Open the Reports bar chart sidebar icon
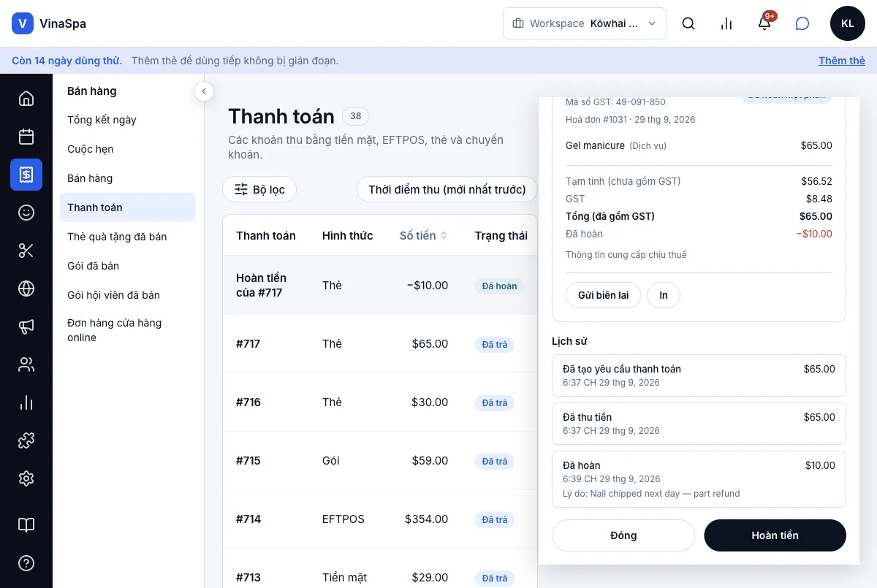 pyautogui.click(x=26, y=402)
